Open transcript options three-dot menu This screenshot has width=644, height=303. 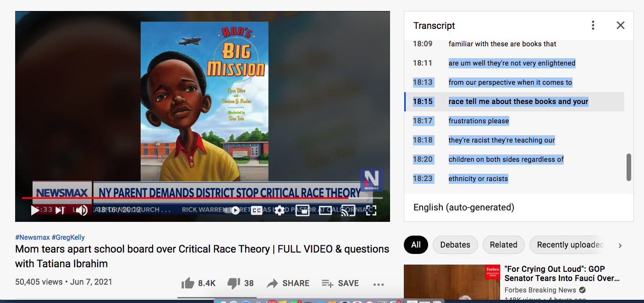pos(593,25)
